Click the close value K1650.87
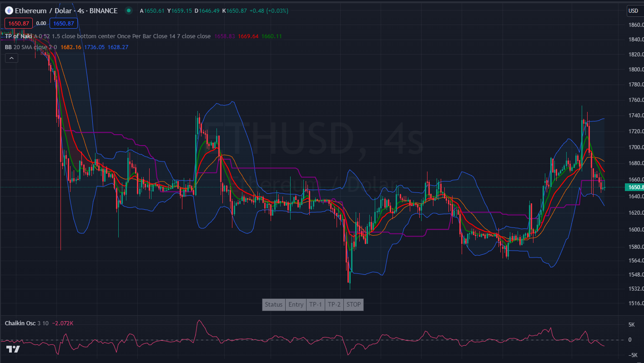The width and height of the screenshot is (644, 363). click(x=235, y=10)
